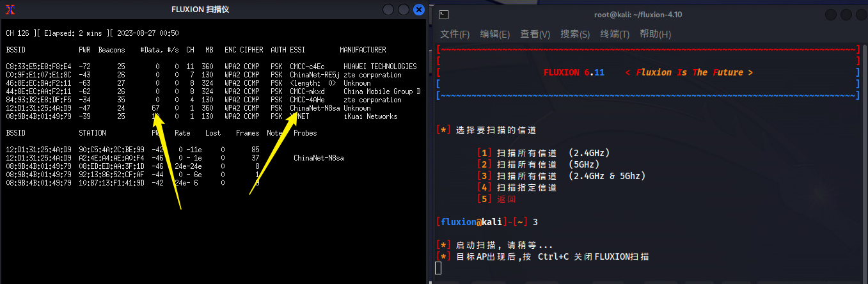Click the 选择要扫描的信道 heading line
This screenshot has height=284, width=868.
point(481,130)
